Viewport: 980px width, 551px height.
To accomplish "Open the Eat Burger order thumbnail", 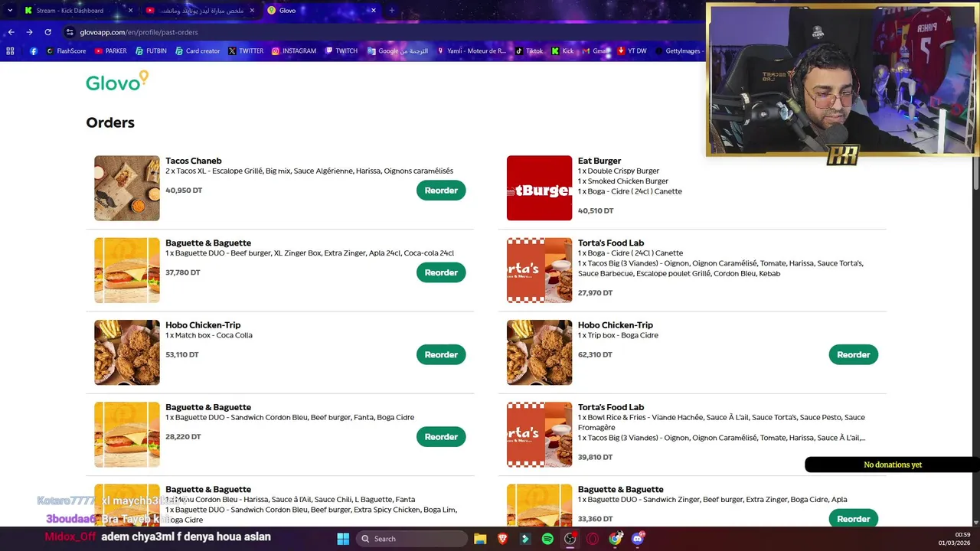I will pos(539,188).
